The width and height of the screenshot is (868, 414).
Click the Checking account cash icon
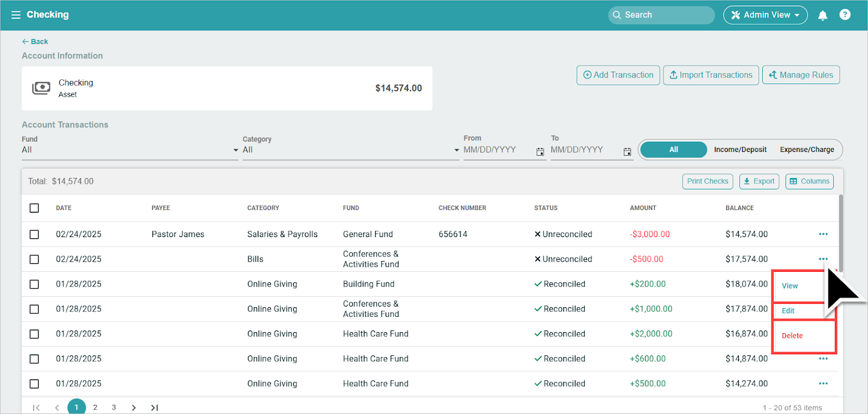(41, 88)
